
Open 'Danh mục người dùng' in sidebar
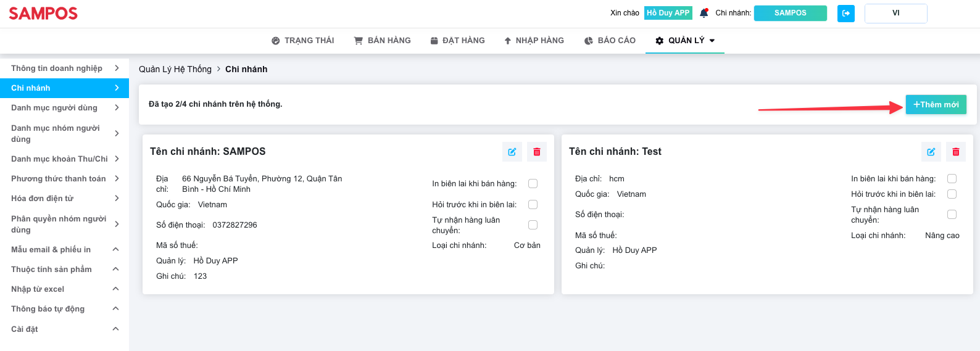[x=64, y=108]
